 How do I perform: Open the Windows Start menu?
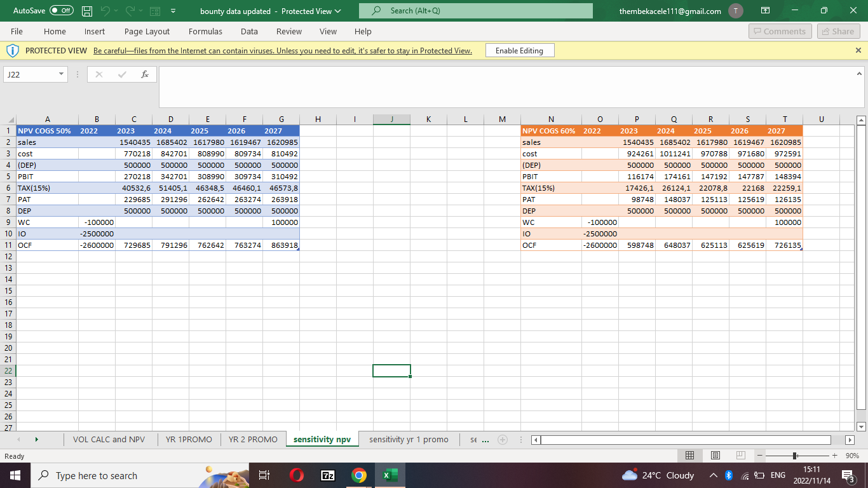click(15, 475)
